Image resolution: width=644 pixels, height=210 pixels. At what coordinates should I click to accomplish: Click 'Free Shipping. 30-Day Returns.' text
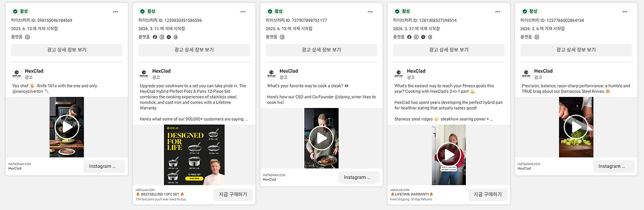(x=412, y=199)
